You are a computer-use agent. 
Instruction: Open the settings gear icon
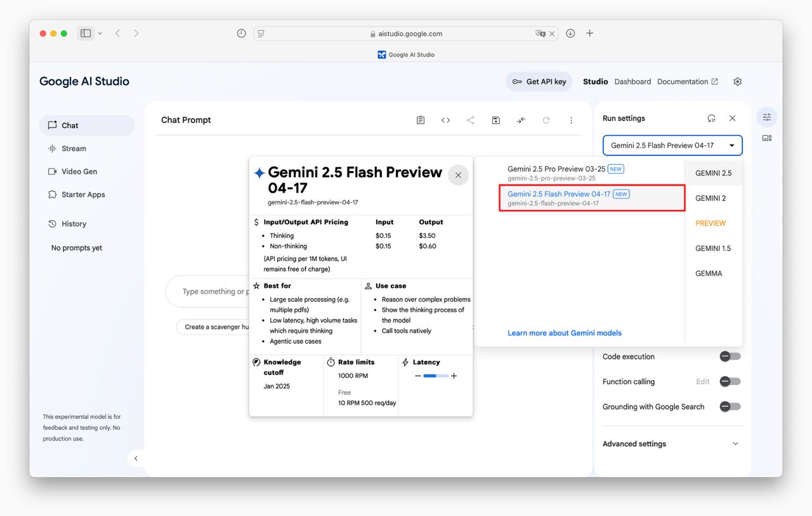point(737,82)
